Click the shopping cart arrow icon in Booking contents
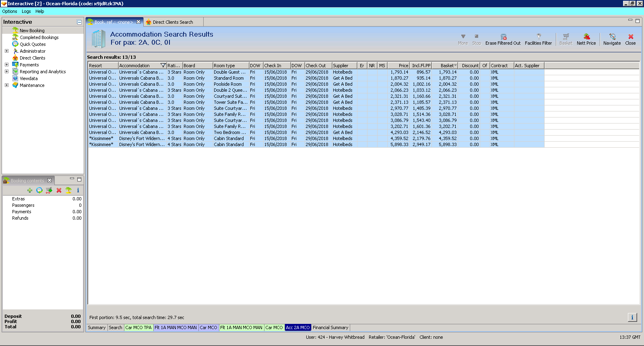 (49, 190)
